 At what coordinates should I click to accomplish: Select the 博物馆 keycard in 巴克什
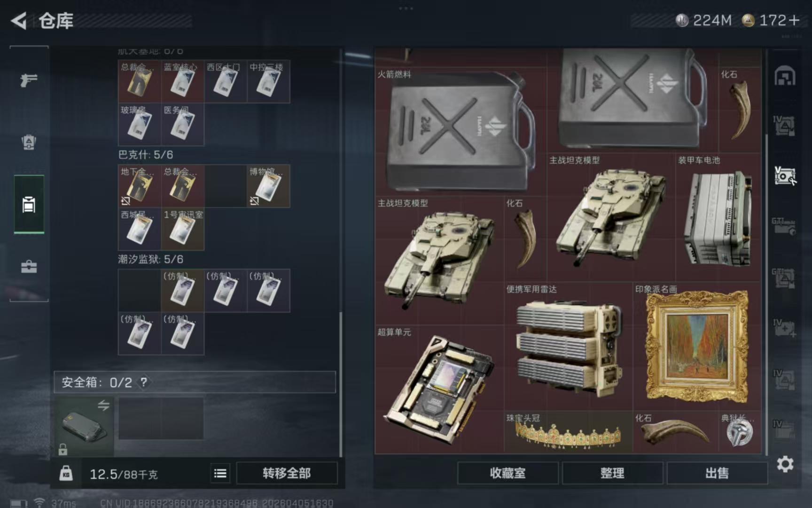click(268, 186)
